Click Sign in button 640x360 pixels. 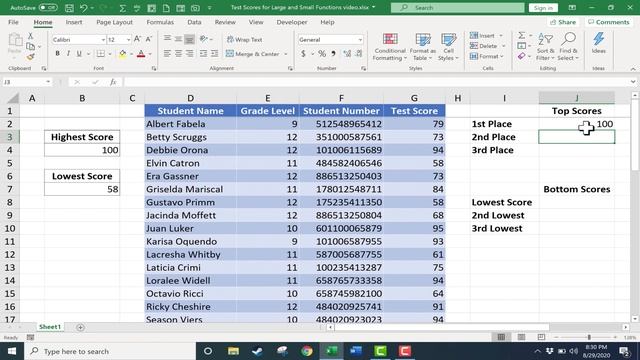(543, 8)
